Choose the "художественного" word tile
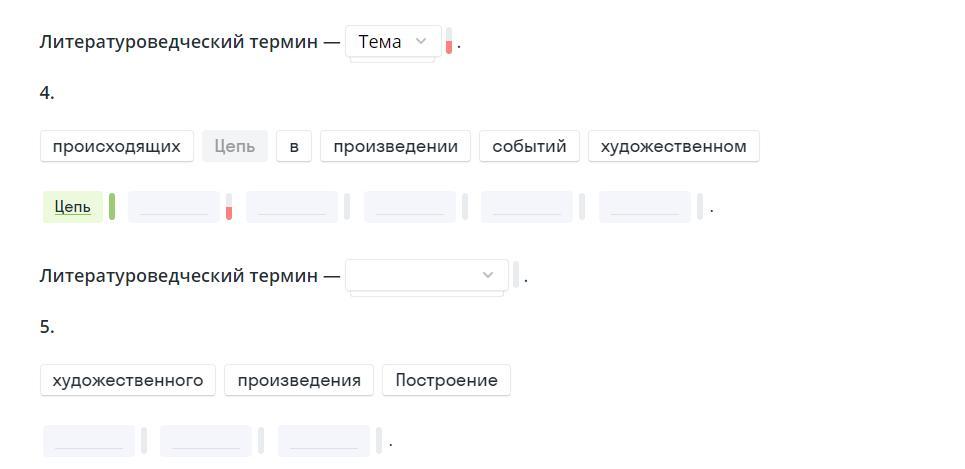The image size is (965, 469). (x=128, y=380)
